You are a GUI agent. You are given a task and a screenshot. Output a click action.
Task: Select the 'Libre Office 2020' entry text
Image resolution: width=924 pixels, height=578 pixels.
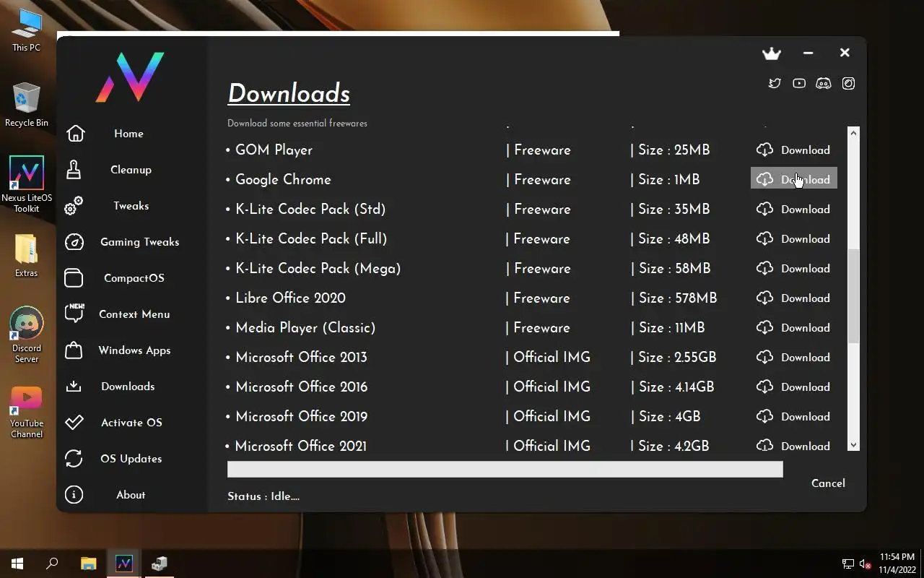coord(290,298)
